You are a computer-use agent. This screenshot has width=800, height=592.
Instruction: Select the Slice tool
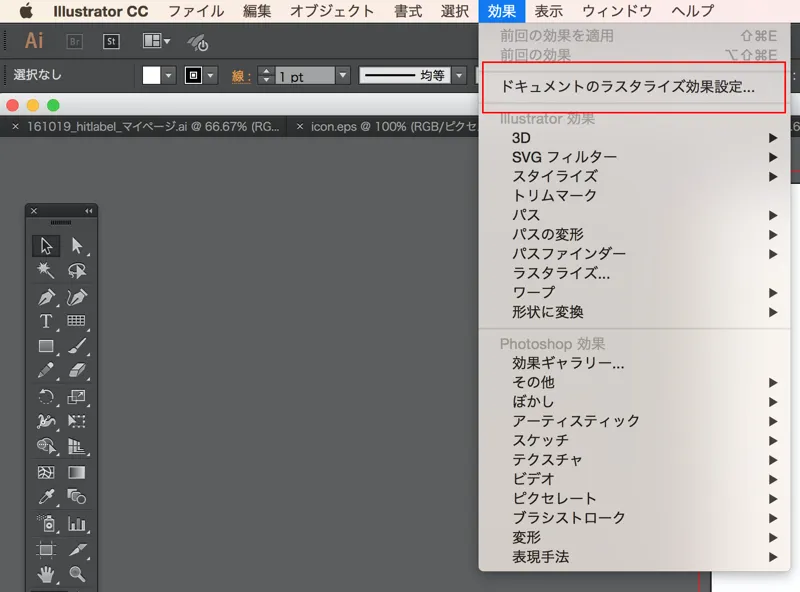click(77, 550)
